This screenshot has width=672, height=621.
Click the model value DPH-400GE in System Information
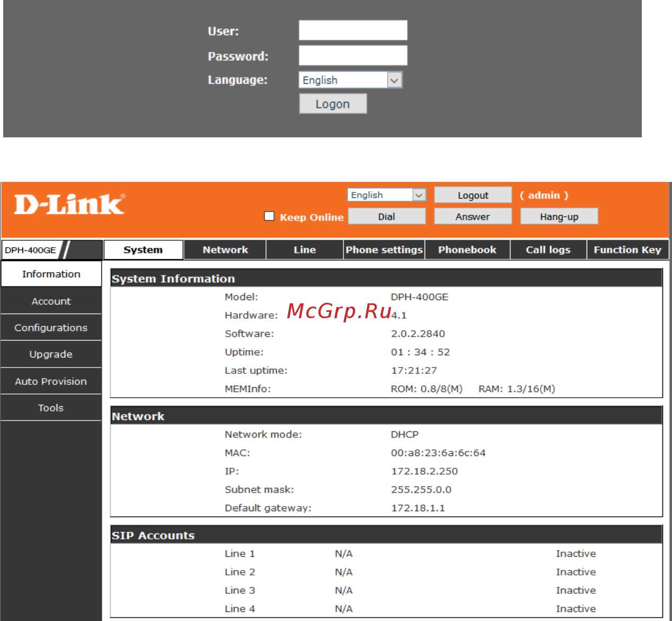coord(420,297)
